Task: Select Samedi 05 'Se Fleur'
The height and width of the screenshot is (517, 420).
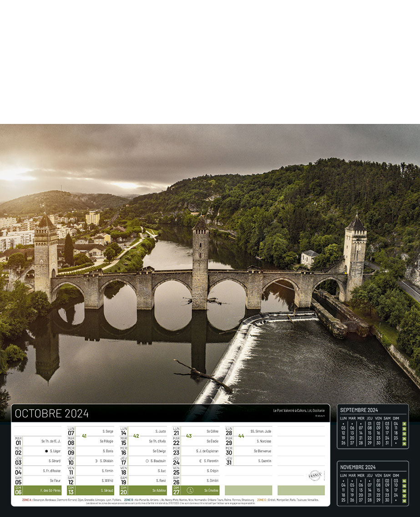Action: [38, 481]
